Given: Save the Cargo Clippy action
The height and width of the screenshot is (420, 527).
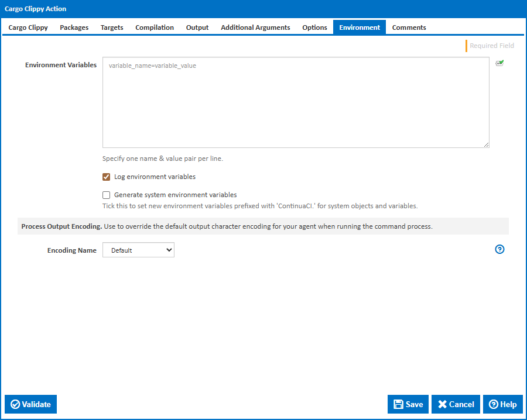Looking at the screenshot, I should pyautogui.click(x=408, y=404).
